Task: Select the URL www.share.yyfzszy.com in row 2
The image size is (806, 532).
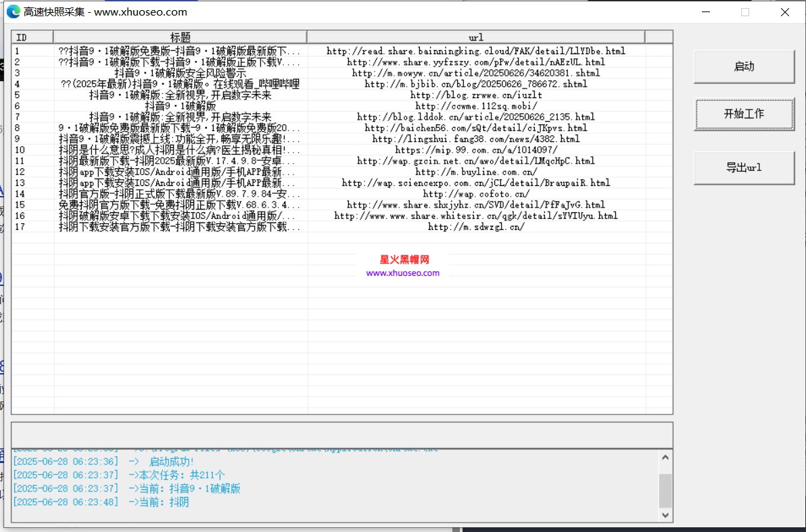Action: (476, 62)
